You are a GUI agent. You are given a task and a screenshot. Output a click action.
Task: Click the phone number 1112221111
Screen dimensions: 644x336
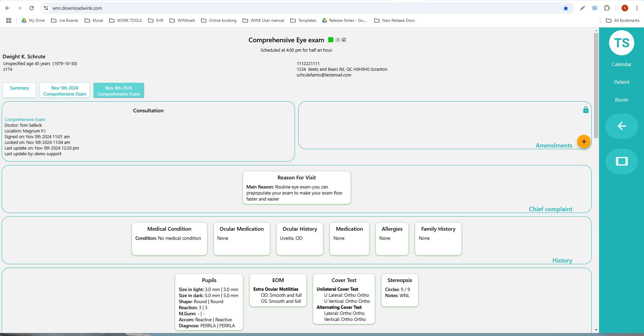click(x=308, y=64)
